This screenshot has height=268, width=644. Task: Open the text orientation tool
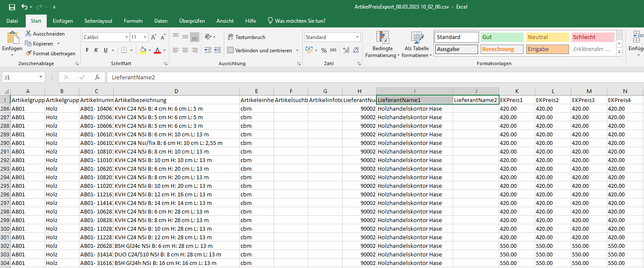(x=208, y=37)
